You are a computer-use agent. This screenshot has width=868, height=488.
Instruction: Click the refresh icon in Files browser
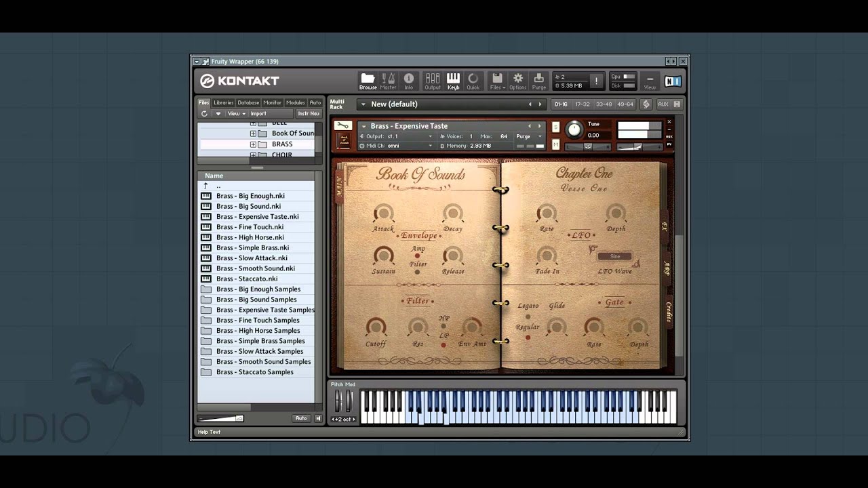pos(204,114)
